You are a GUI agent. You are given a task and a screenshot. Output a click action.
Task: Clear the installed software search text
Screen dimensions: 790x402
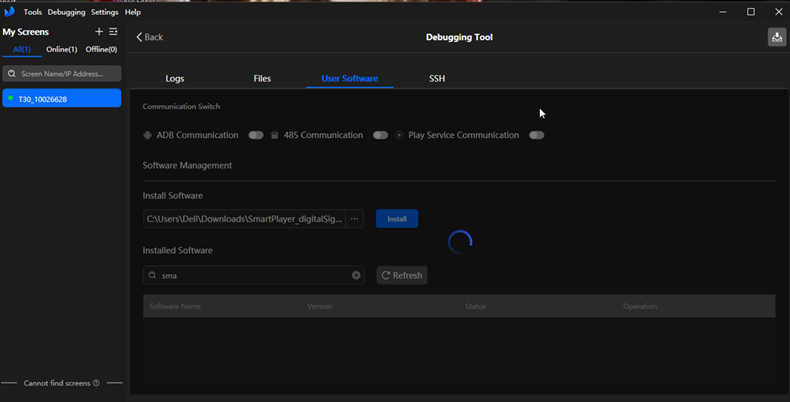click(x=356, y=275)
